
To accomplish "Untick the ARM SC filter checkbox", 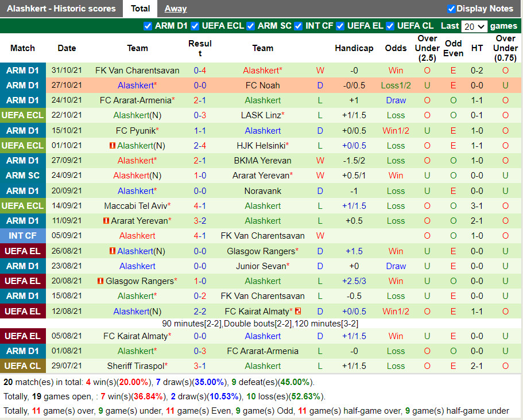I will [x=251, y=26].
